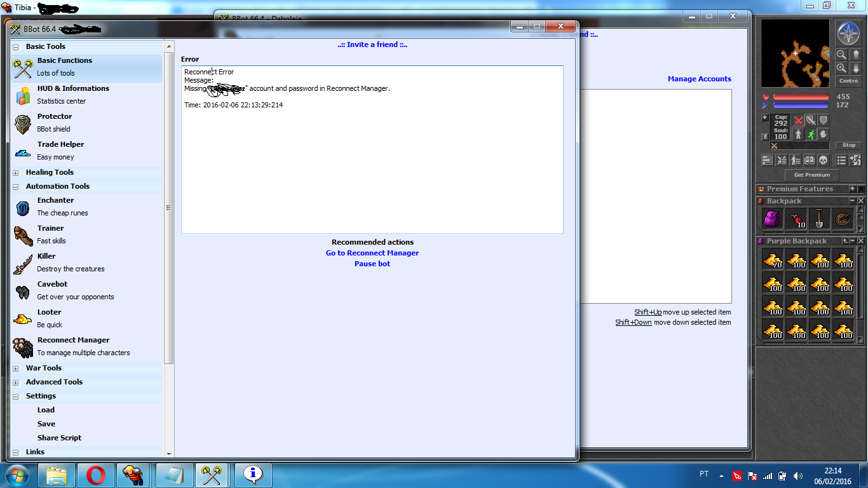Click the minimap compass rose

point(848,33)
